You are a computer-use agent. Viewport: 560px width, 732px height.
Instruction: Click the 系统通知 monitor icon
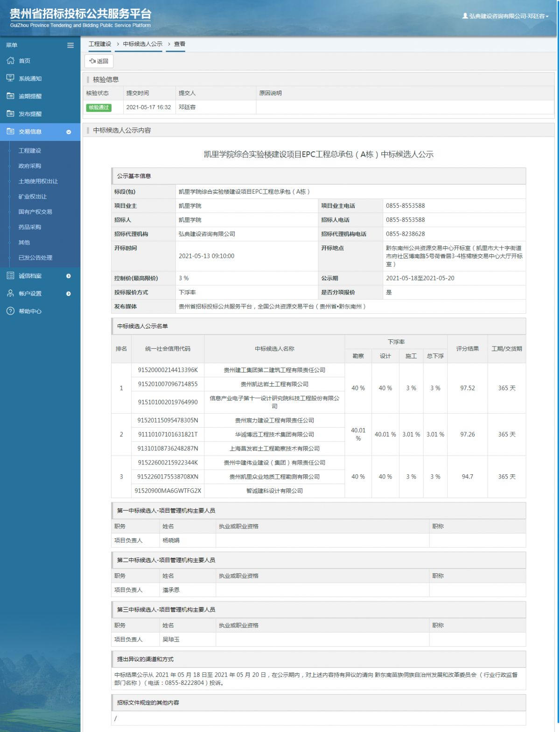tap(10, 78)
